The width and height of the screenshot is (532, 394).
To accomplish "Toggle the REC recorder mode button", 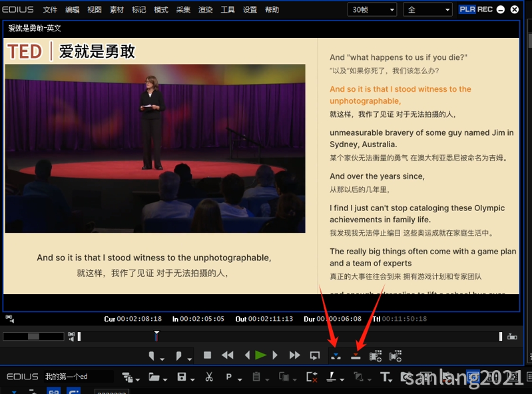I will point(485,9).
